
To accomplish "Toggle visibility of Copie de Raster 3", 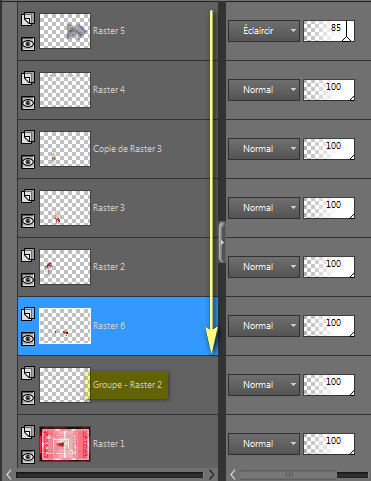I will click(x=28, y=162).
